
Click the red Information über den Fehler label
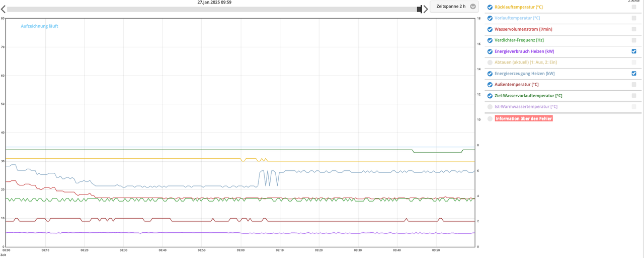524,119
